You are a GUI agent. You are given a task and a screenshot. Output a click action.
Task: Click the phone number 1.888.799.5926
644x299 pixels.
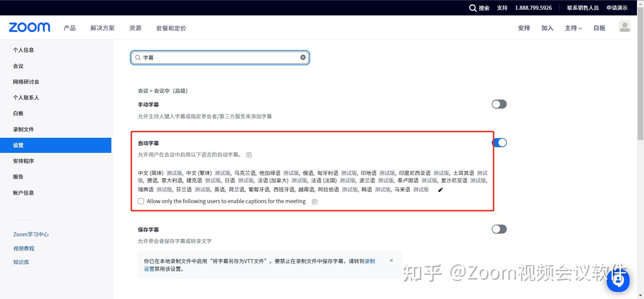[x=533, y=8]
